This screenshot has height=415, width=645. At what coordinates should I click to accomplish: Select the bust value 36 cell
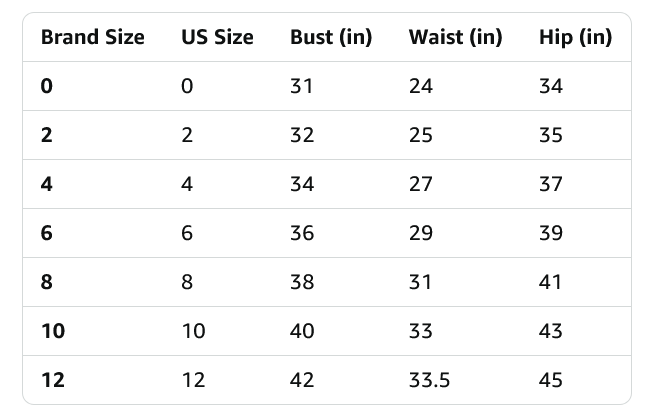(302, 233)
